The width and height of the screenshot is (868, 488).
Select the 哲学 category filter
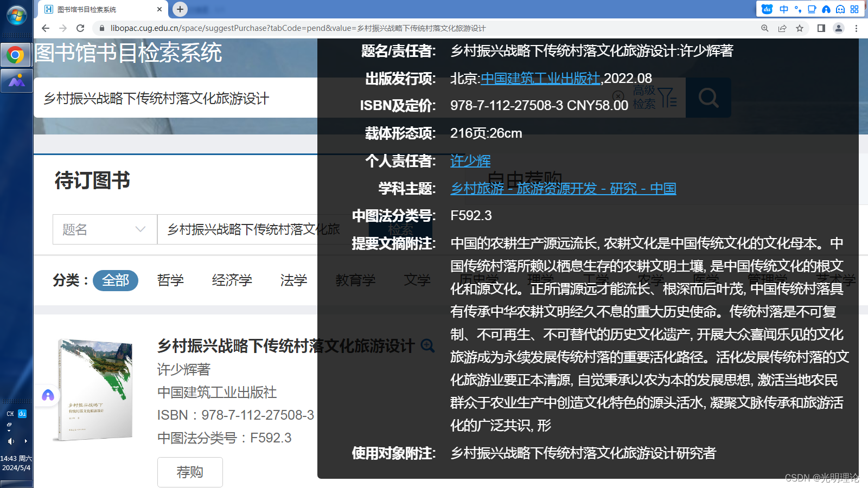pyautogui.click(x=170, y=280)
